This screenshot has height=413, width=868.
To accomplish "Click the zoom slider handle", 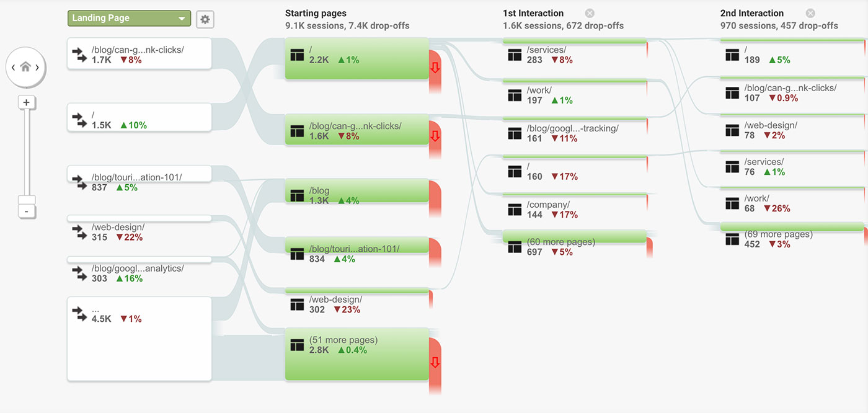I will tap(27, 200).
